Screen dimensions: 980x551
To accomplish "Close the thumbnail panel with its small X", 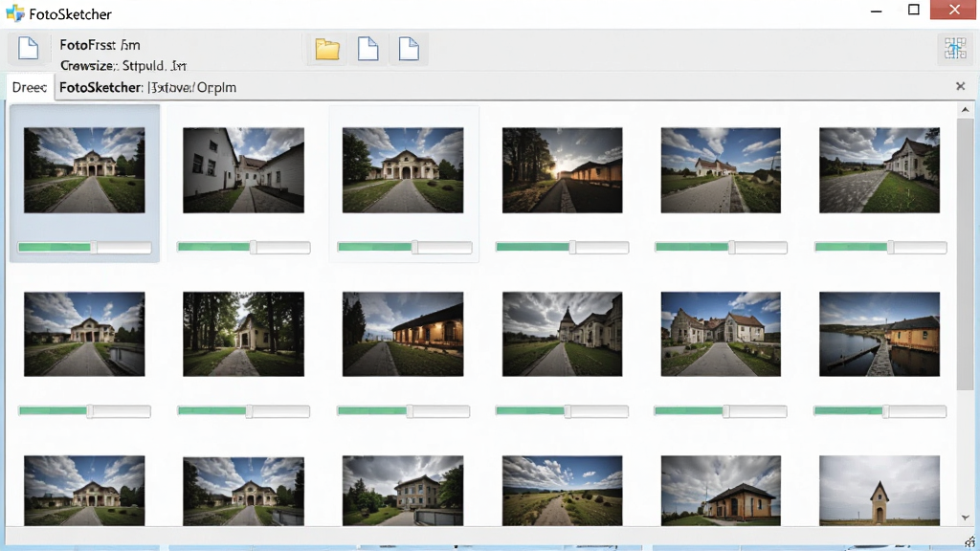I will [961, 86].
